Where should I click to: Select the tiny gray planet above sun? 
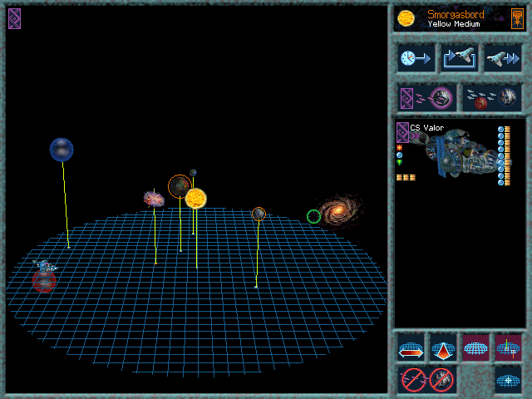[193, 173]
